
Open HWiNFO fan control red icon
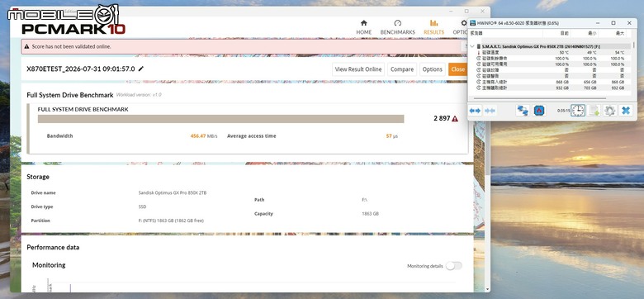point(539,111)
